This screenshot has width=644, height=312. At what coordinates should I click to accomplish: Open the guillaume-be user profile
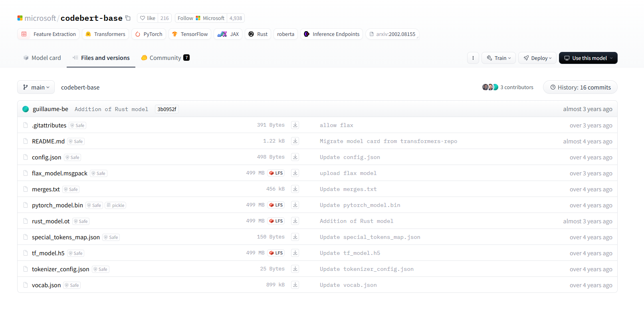click(50, 109)
